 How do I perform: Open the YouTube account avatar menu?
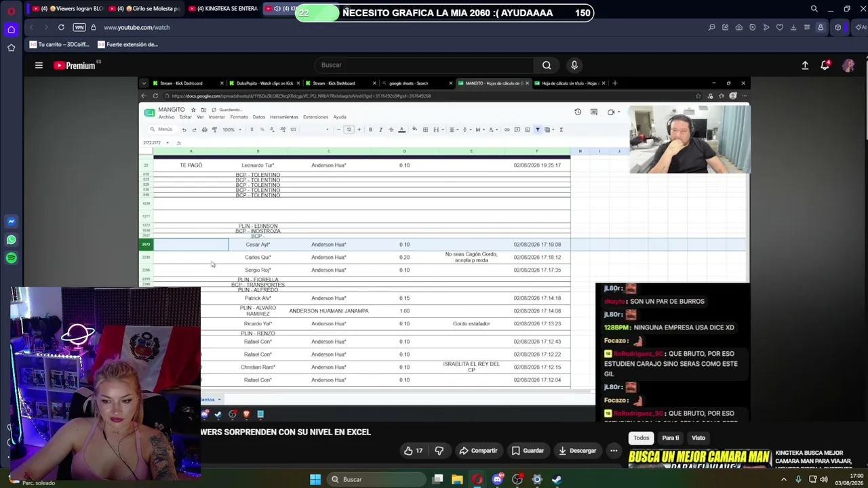pos(848,65)
